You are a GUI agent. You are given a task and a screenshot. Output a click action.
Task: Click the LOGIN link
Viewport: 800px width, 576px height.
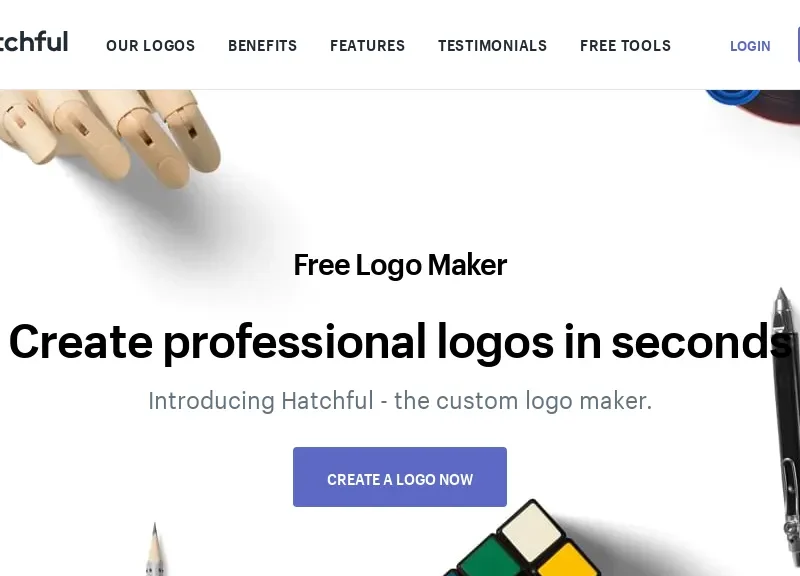click(750, 46)
